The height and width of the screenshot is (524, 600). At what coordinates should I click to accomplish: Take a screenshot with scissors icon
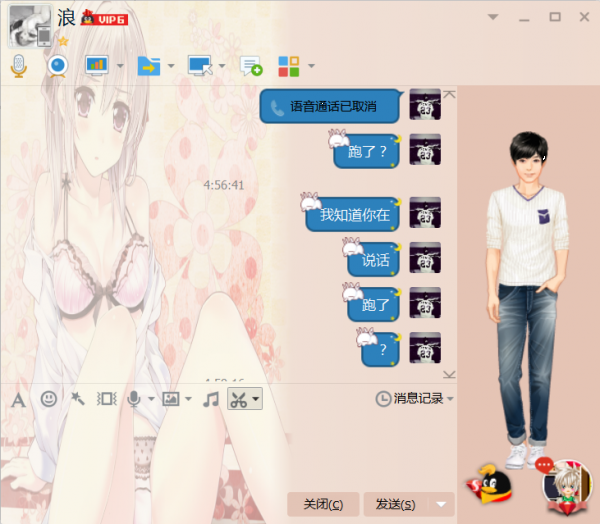point(239,399)
